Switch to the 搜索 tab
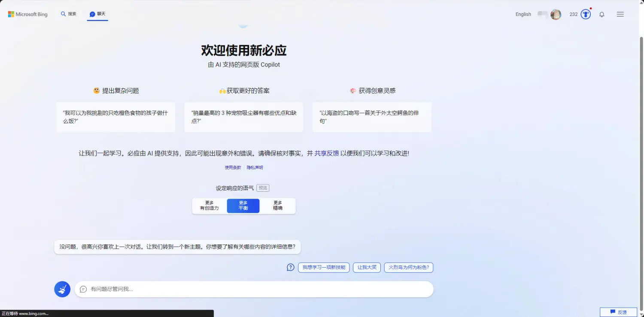 point(69,14)
